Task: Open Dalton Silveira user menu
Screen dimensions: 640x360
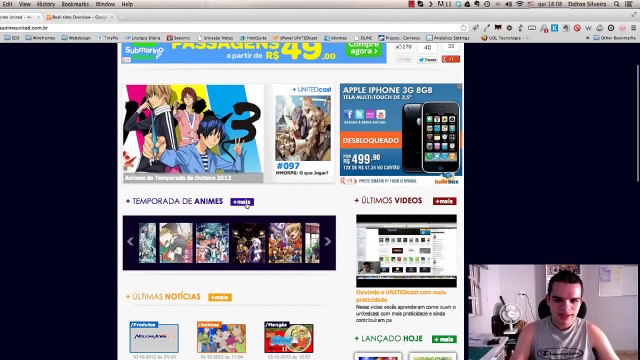Action: click(x=587, y=4)
